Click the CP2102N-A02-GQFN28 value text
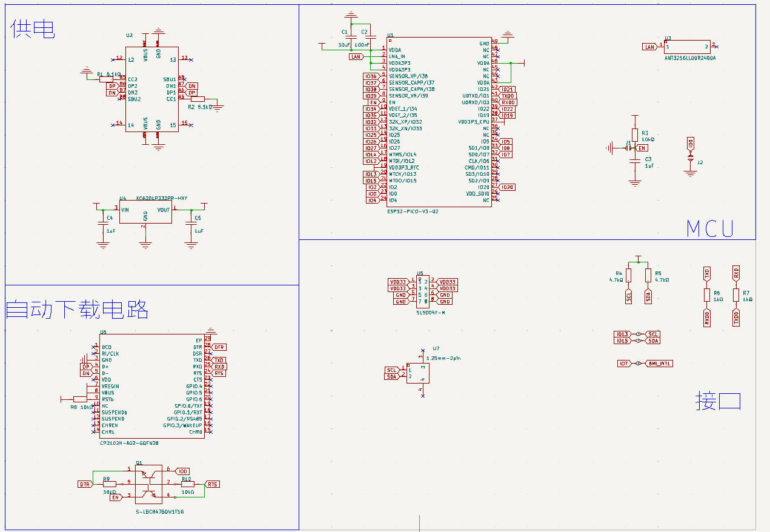 coord(130,444)
